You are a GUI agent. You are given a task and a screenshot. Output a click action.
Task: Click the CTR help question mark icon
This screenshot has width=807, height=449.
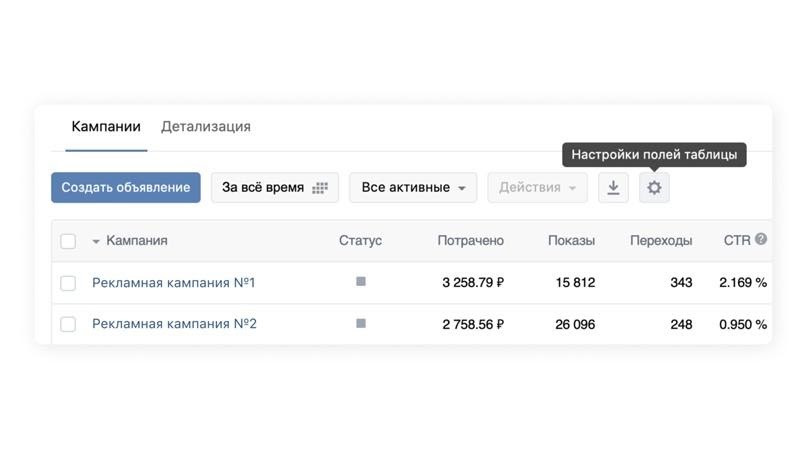click(x=761, y=240)
